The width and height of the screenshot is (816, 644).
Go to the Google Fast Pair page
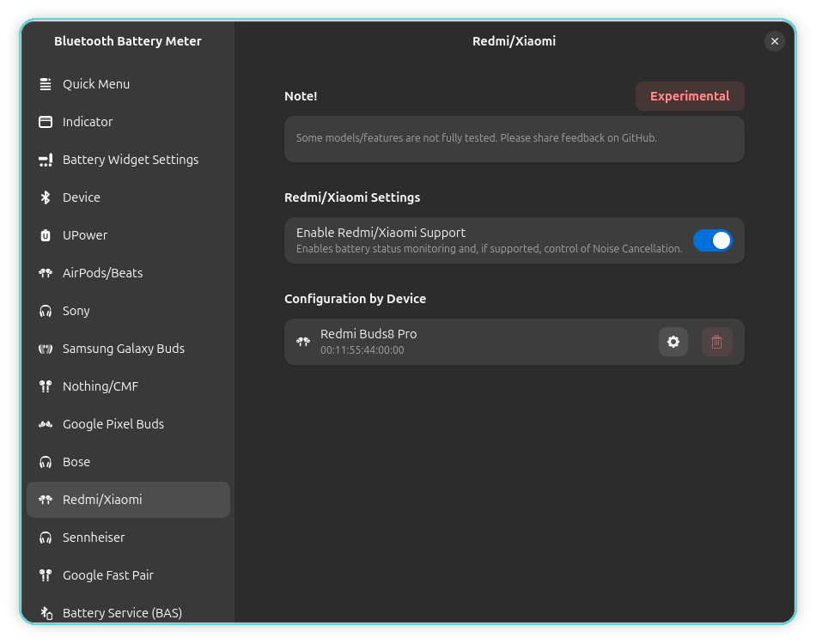coord(128,575)
